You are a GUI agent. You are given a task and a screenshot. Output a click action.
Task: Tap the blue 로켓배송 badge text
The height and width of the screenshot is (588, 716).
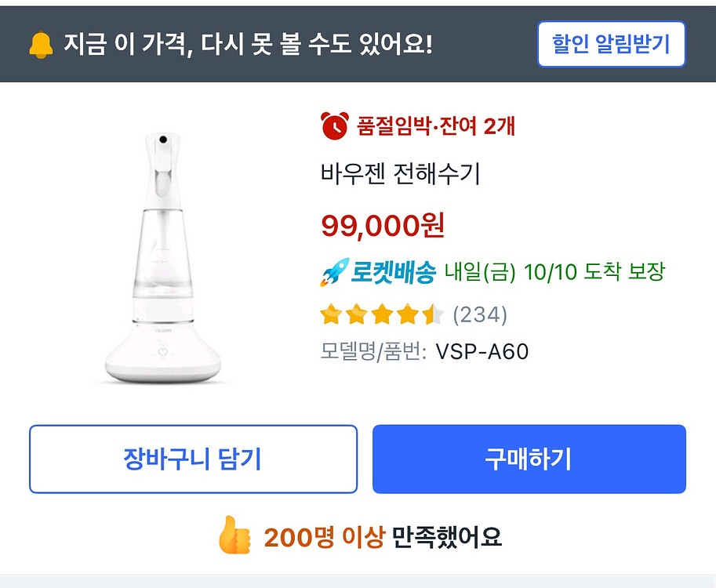click(393, 273)
